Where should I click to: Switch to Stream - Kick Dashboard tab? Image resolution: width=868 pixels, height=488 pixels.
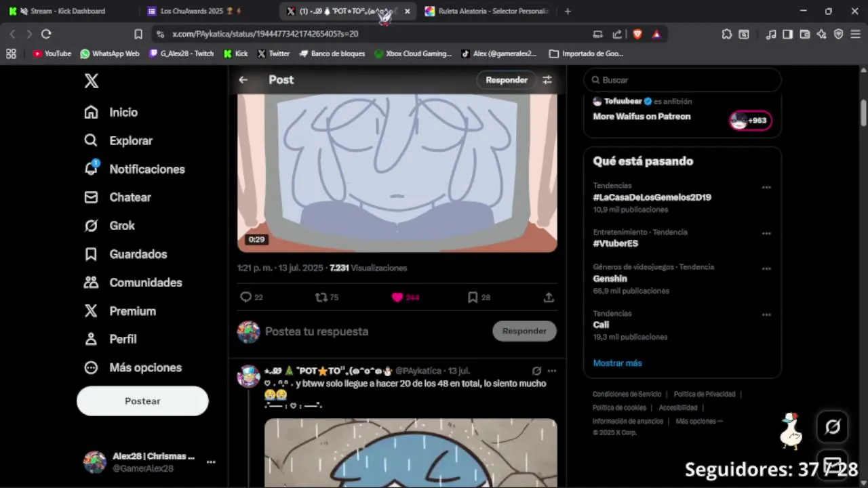tap(68, 11)
